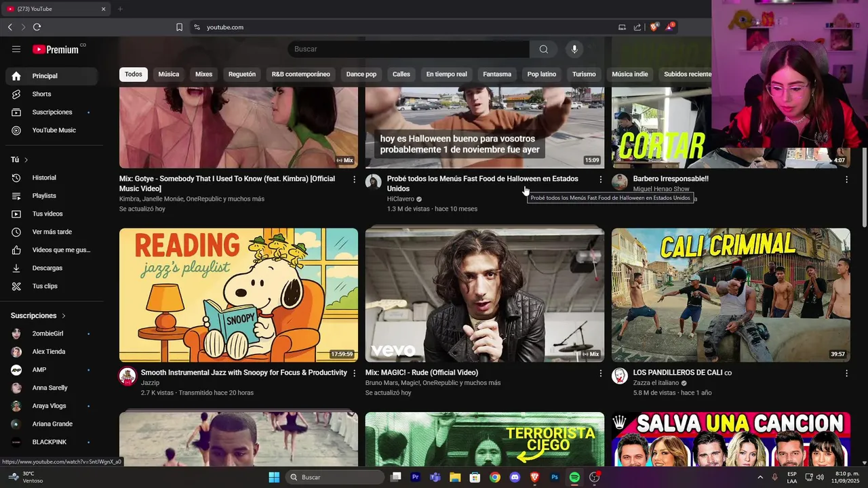Open YouTube Music from the sidebar
Screen dimensions: 868x488
tap(52, 130)
